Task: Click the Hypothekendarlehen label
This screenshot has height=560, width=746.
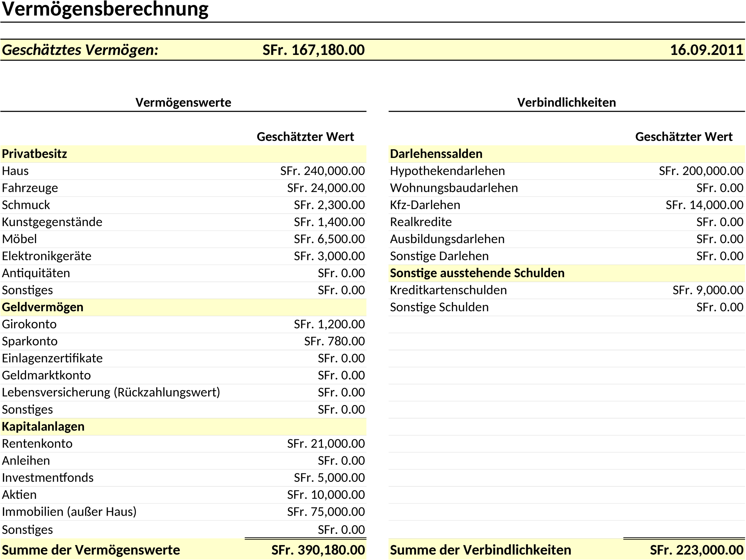Action: pyautogui.click(x=447, y=171)
